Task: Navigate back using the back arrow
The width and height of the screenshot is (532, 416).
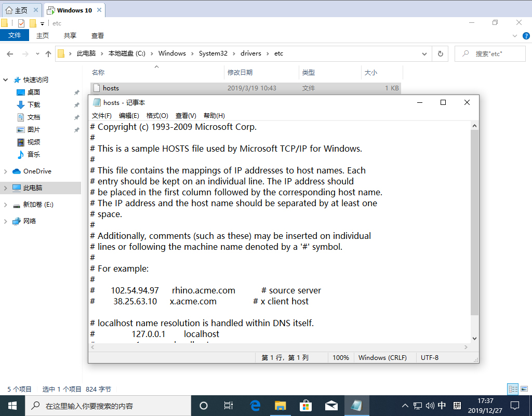Action: (x=9, y=53)
